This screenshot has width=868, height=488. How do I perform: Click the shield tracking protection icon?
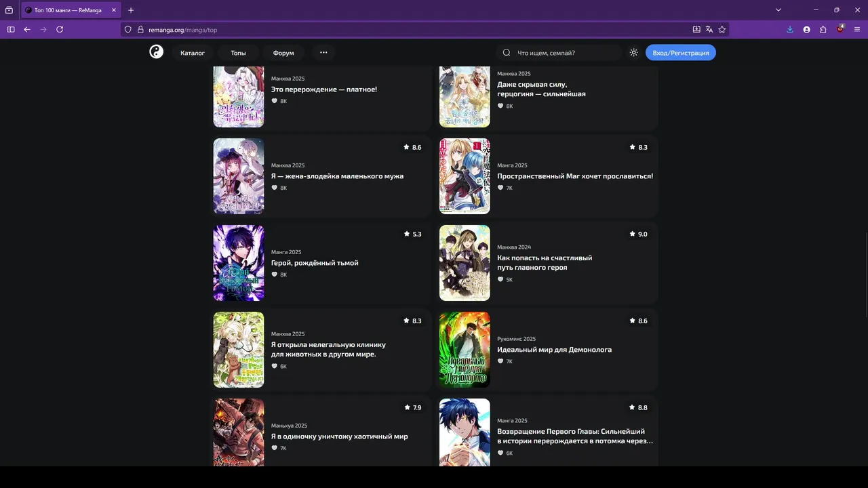click(127, 30)
